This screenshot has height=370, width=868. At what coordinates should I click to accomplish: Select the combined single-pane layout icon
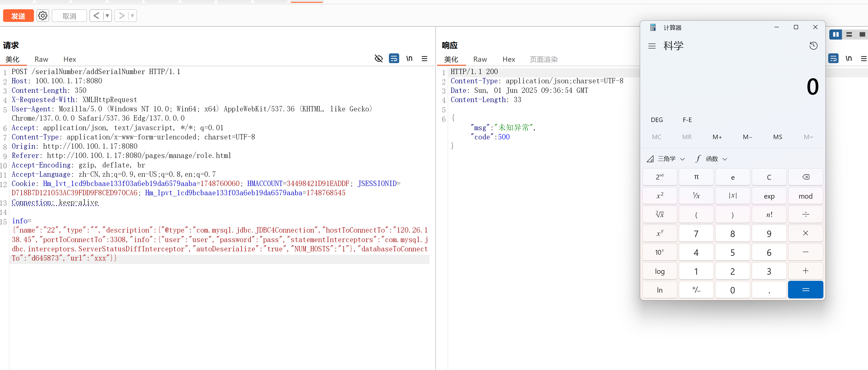(x=862, y=35)
